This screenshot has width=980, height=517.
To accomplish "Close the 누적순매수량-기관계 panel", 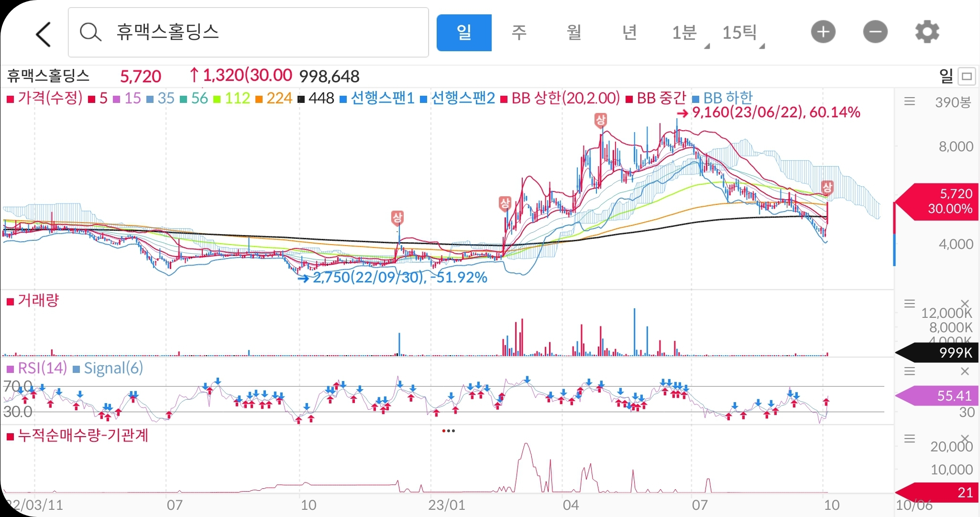I will 965,438.
